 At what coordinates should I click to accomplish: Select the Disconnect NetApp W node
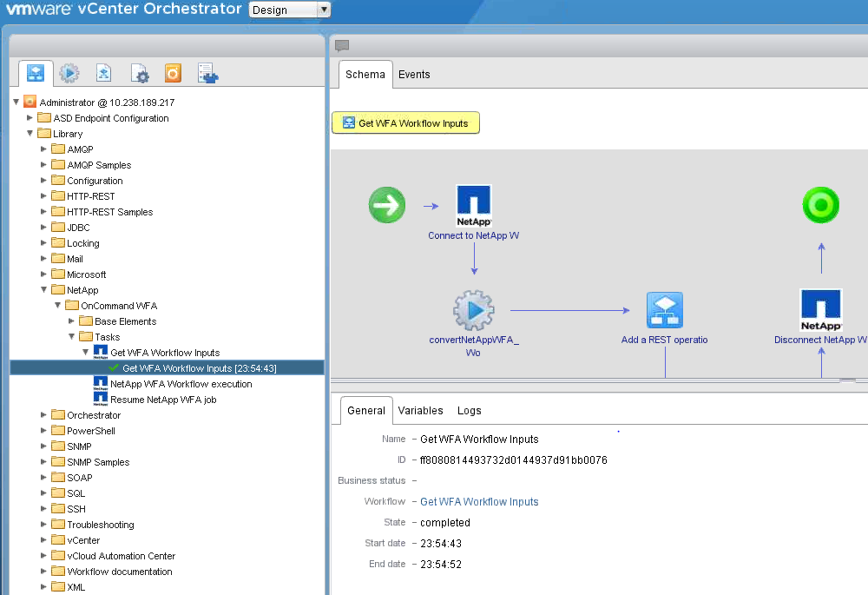pyautogui.click(x=821, y=310)
